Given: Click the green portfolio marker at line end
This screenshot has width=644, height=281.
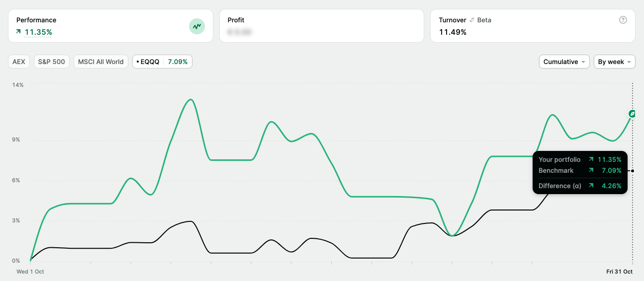Looking at the screenshot, I should 632,114.
